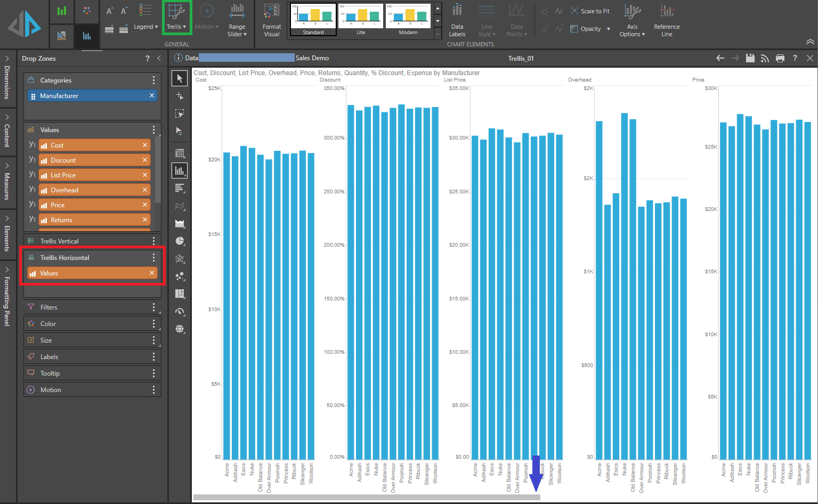Click the horizontal scrollbar below the charts
Viewport: 818px width, 504px height.
[367, 497]
